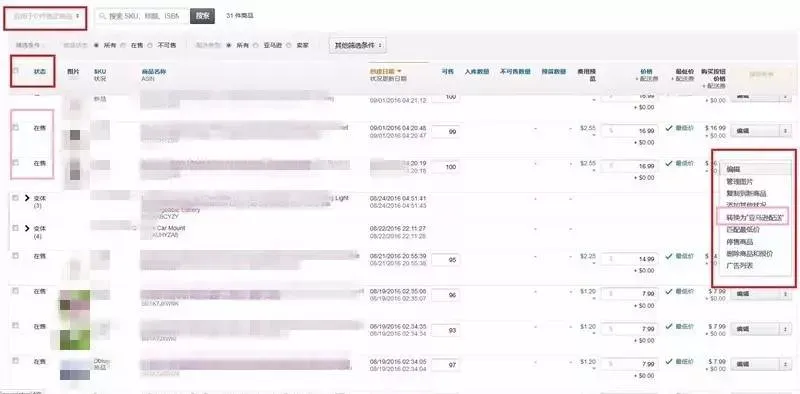Click the SKU search input field
Image resolution: width=800 pixels, height=394 pixels.
coord(142,16)
